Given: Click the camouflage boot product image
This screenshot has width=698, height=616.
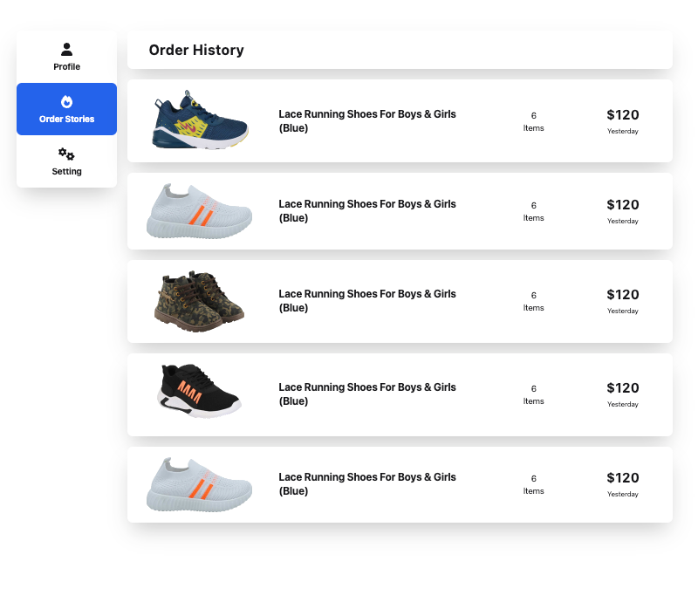Looking at the screenshot, I should [199, 301].
